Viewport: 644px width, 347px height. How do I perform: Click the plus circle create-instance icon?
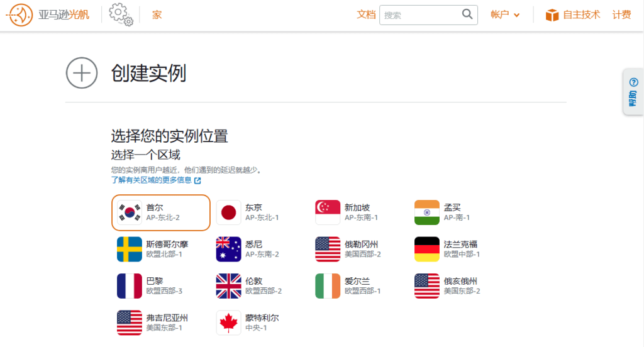click(x=82, y=73)
